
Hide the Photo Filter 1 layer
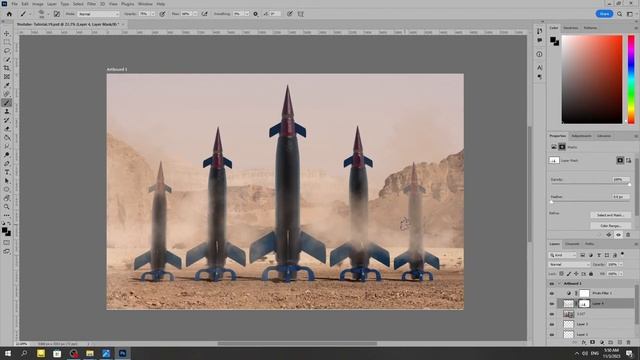click(552, 293)
